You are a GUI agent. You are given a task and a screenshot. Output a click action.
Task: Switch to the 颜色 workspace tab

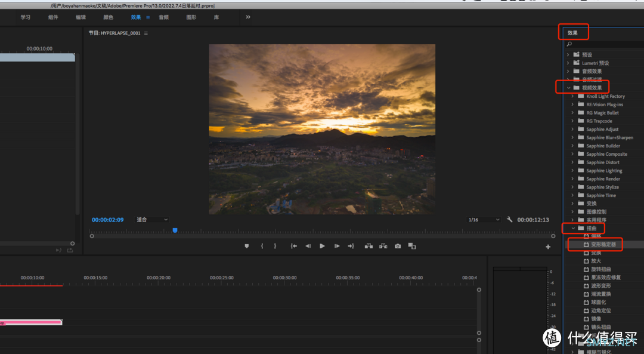point(108,17)
